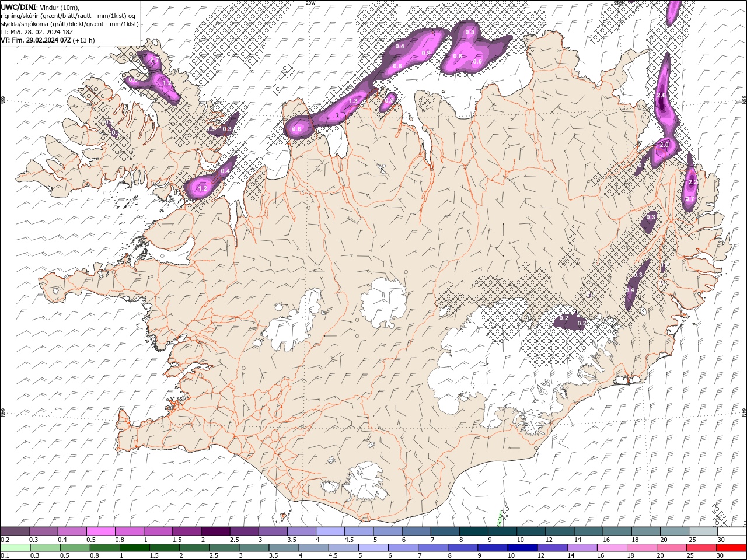Click the "slydda/snjókoma" legend description line
This screenshot has width=747, height=560.
click(x=69, y=24)
